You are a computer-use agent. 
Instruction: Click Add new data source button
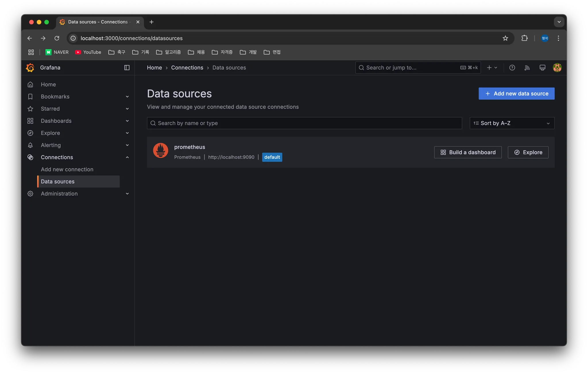click(x=516, y=94)
